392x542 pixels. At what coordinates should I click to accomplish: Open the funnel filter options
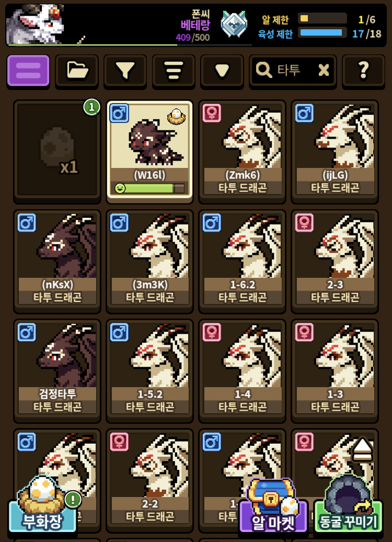point(125,71)
